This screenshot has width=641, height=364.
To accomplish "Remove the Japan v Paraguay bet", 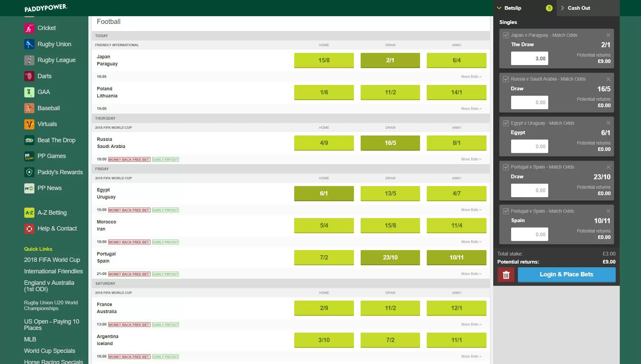I will coord(608,35).
